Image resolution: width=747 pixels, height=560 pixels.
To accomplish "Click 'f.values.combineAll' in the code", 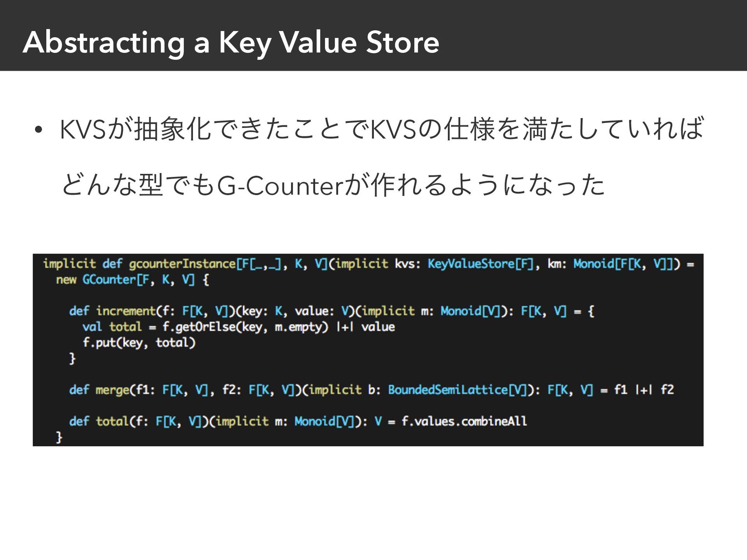I will pos(464,421).
